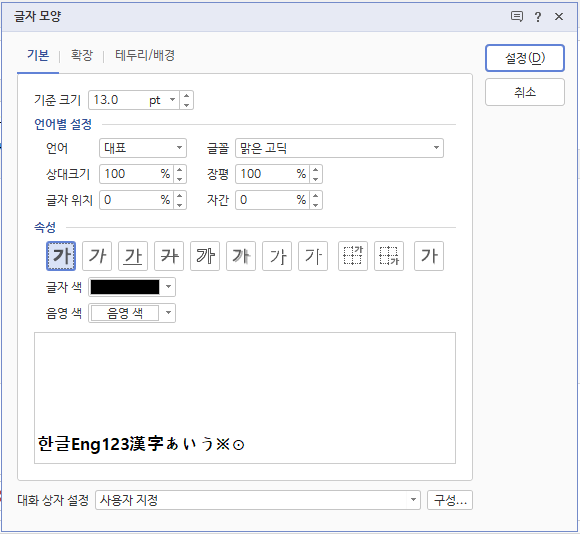Viewport: 580px width, 534px height.
Task: Click the 설정(D) button
Action: click(x=525, y=58)
